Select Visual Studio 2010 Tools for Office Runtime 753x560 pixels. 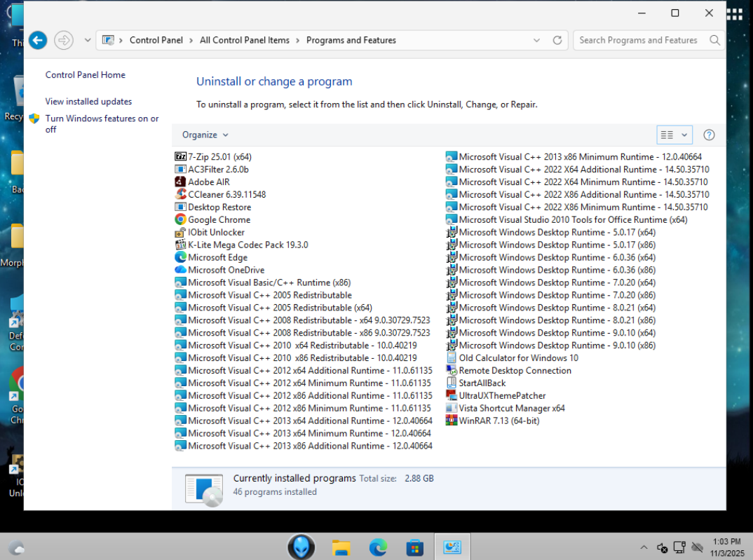pos(567,219)
